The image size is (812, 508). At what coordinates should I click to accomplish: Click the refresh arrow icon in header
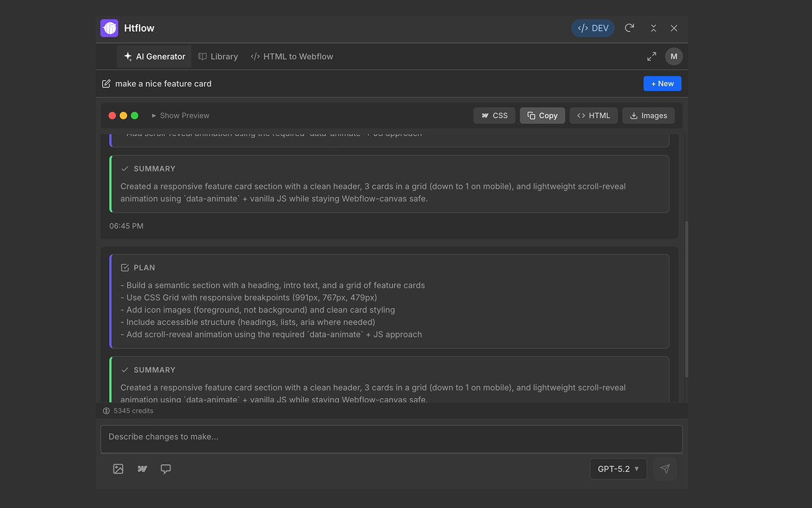click(x=629, y=28)
